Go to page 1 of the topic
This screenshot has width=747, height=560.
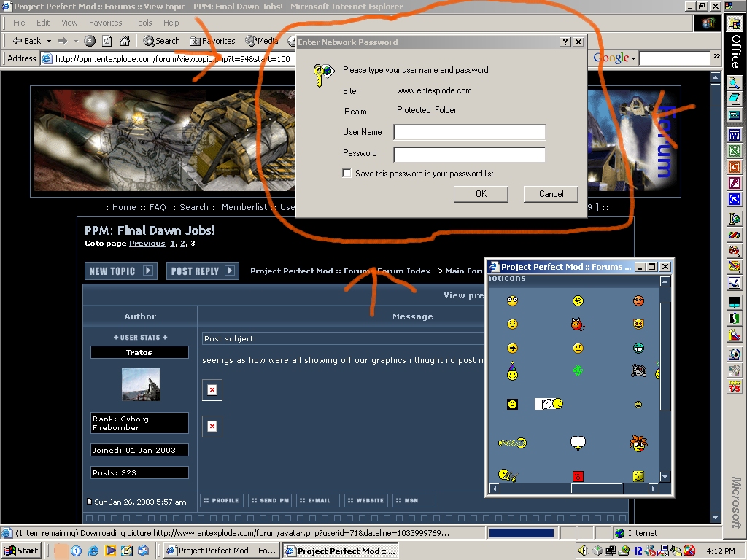coord(172,244)
